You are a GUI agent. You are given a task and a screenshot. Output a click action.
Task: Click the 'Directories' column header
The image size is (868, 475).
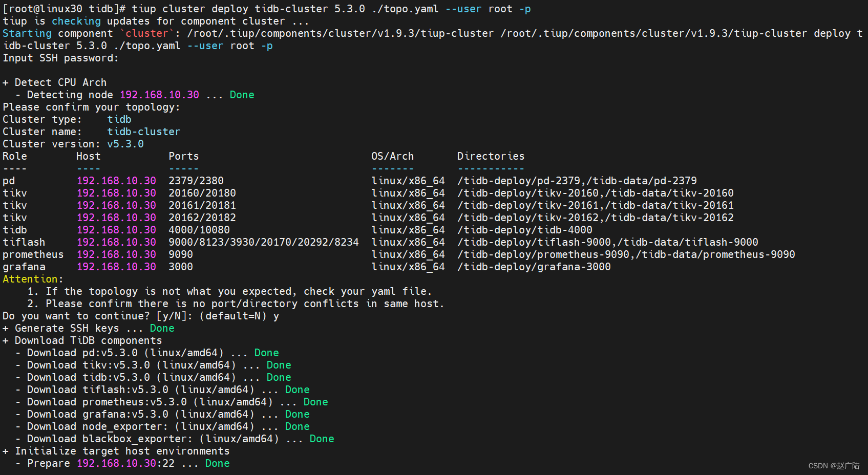(x=491, y=156)
